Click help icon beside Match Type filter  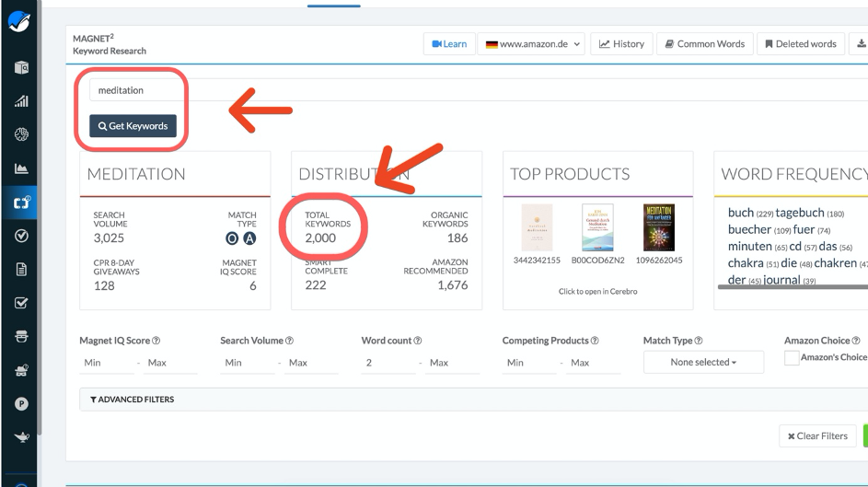pos(699,341)
